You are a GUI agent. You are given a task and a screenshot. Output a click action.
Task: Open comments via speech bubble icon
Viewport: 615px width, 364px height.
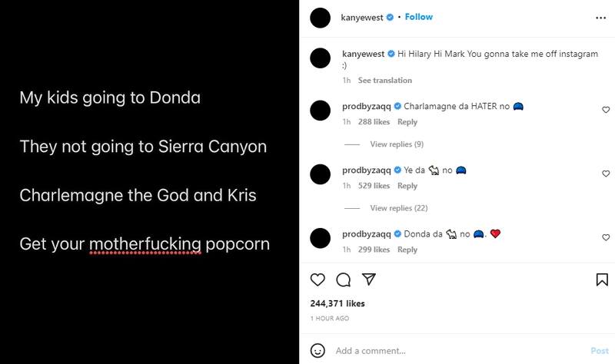click(343, 280)
